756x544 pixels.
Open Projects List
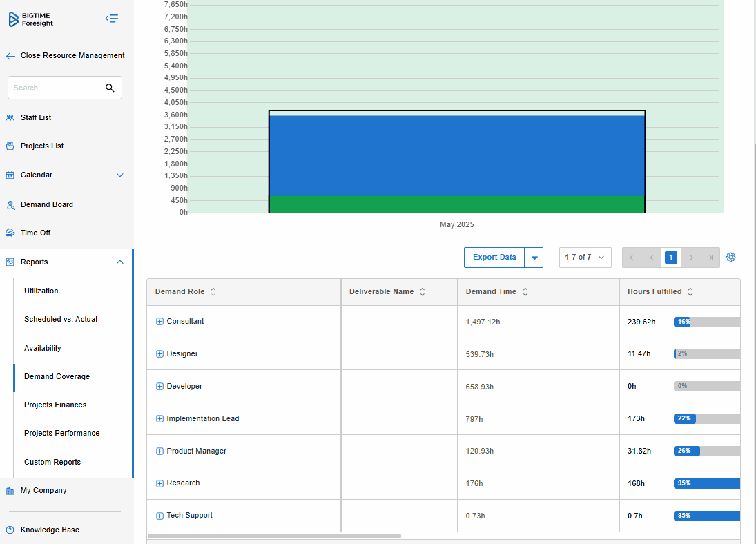coord(42,146)
